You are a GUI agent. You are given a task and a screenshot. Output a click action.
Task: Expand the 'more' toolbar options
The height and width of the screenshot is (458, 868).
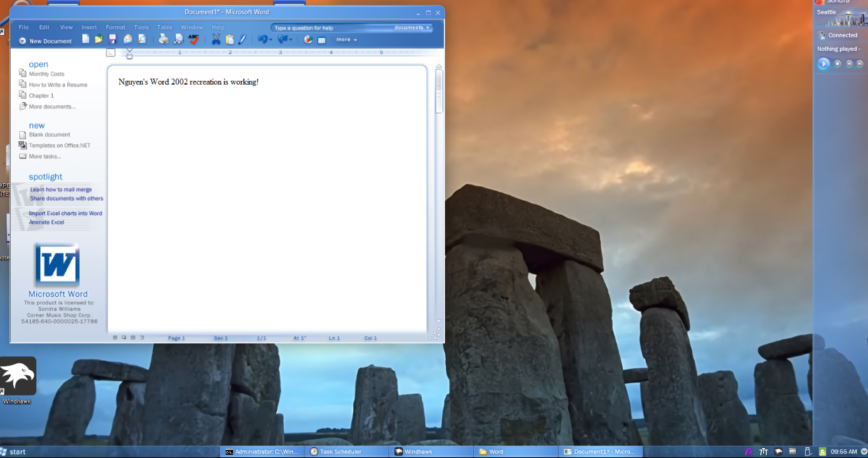(346, 40)
